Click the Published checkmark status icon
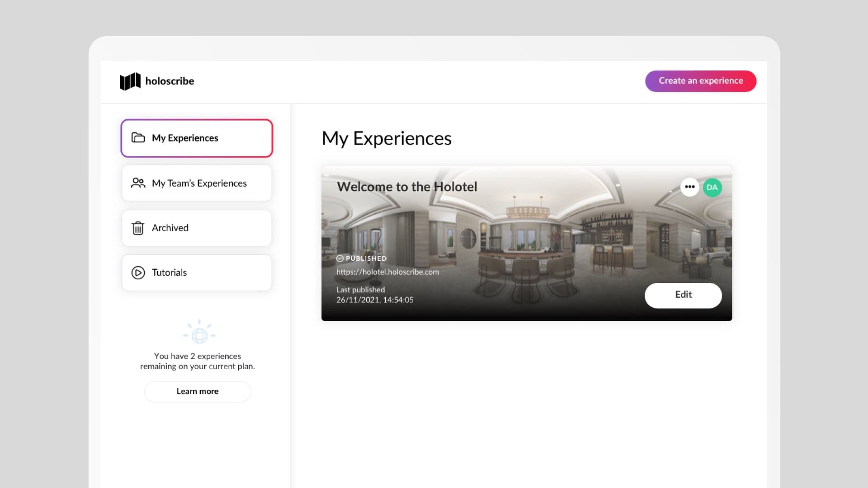Viewport: 868px width, 488px height. coord(340,258)
